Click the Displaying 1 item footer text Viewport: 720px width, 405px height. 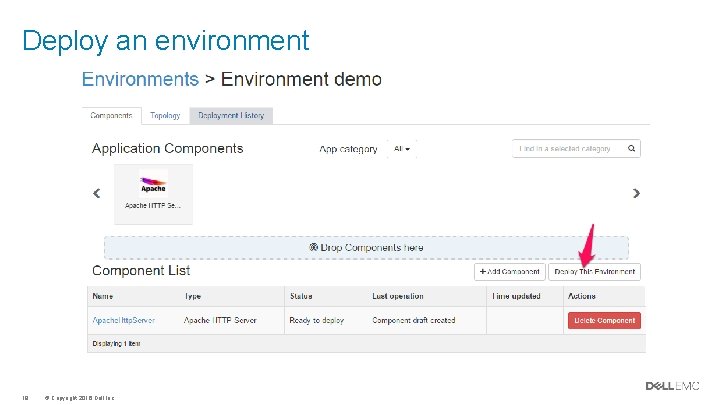coord(116,343)
